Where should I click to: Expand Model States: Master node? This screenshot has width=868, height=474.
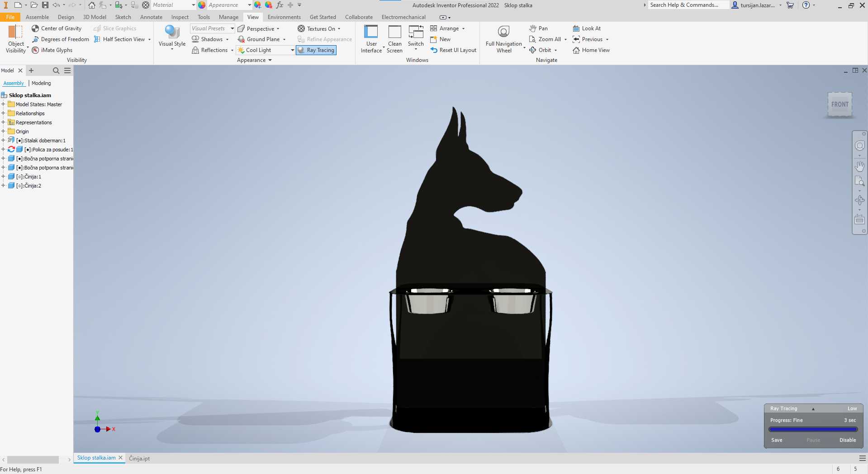pyautogui.click(x=3, y=104)
